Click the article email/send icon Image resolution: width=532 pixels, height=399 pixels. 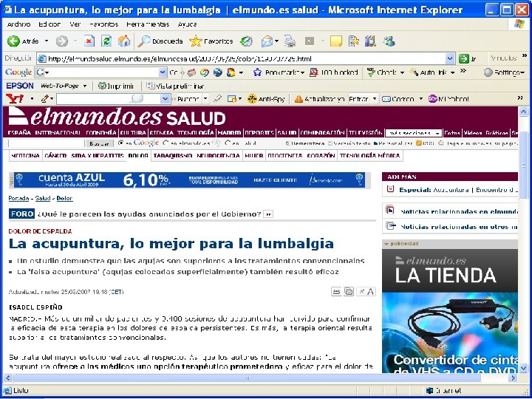pyautogui.click(x=349, y=291)
